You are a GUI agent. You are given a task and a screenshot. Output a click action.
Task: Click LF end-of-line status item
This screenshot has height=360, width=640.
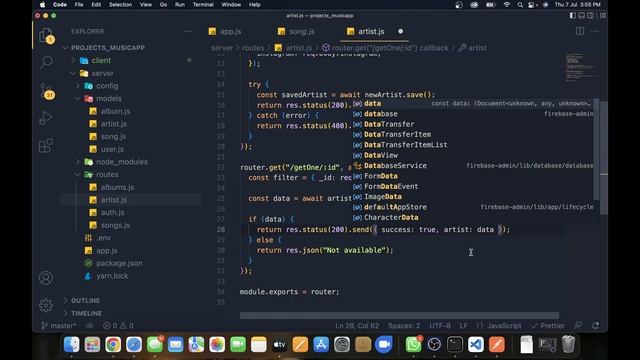463,326
